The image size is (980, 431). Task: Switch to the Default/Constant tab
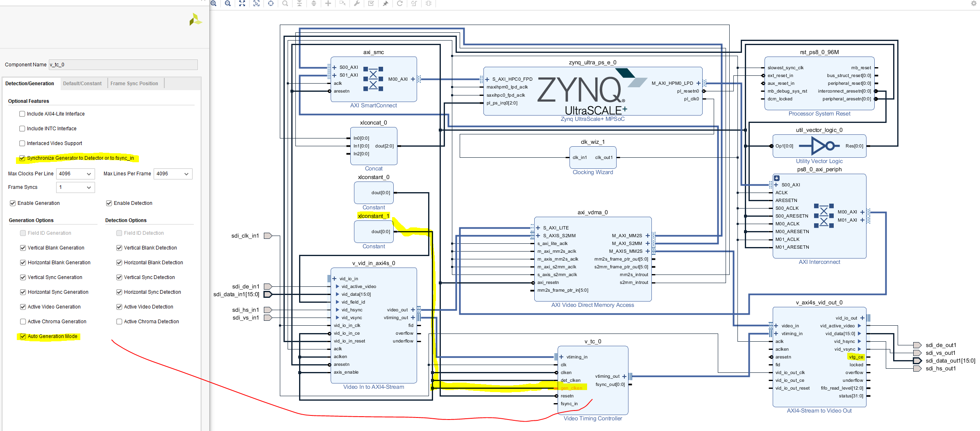point(83,83)
